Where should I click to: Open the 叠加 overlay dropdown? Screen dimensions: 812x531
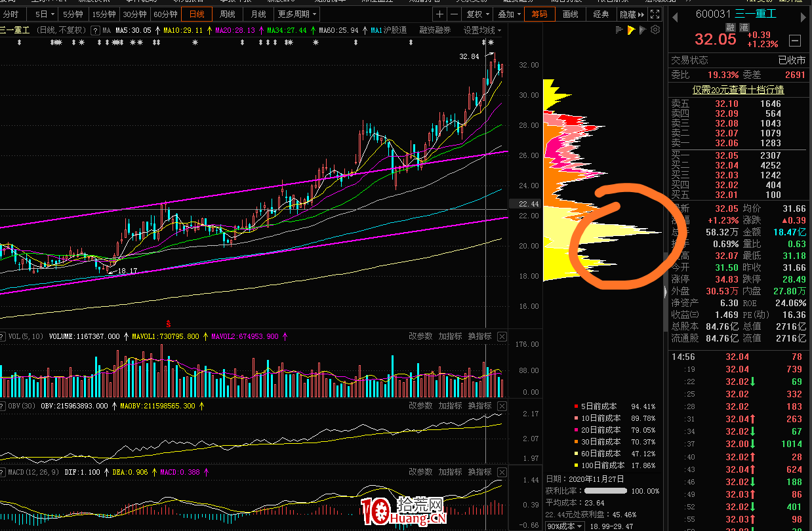click(508, 14)
